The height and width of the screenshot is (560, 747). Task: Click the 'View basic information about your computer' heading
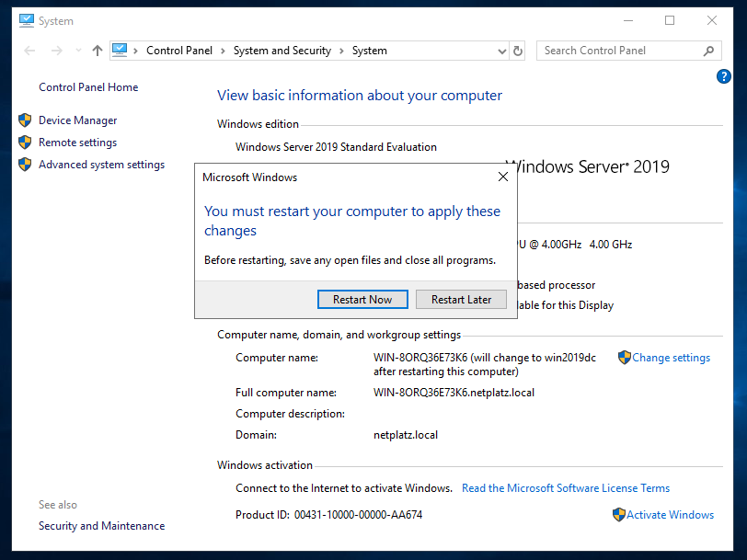(x=360, y=96)
